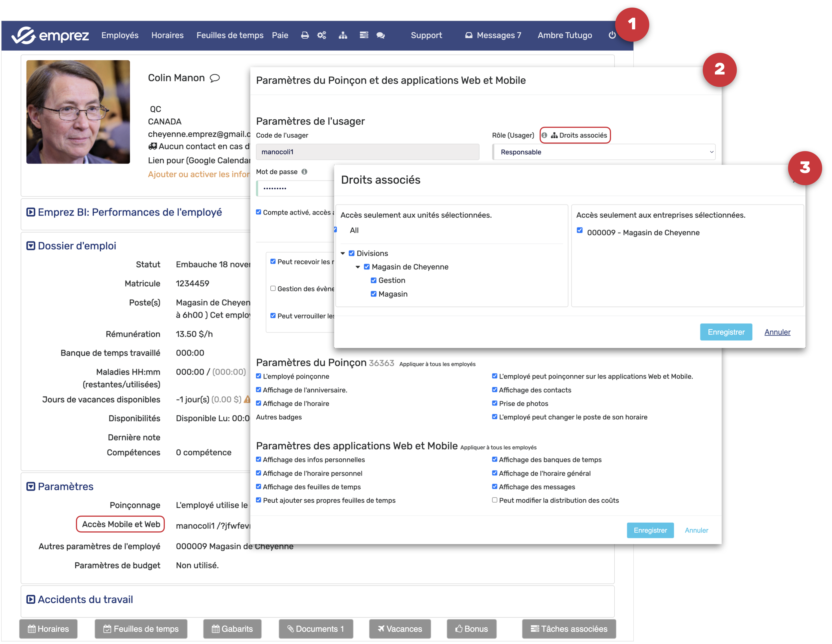Open the Employés menu
This screenshot has height=644, width=832.
click(120, 36)
